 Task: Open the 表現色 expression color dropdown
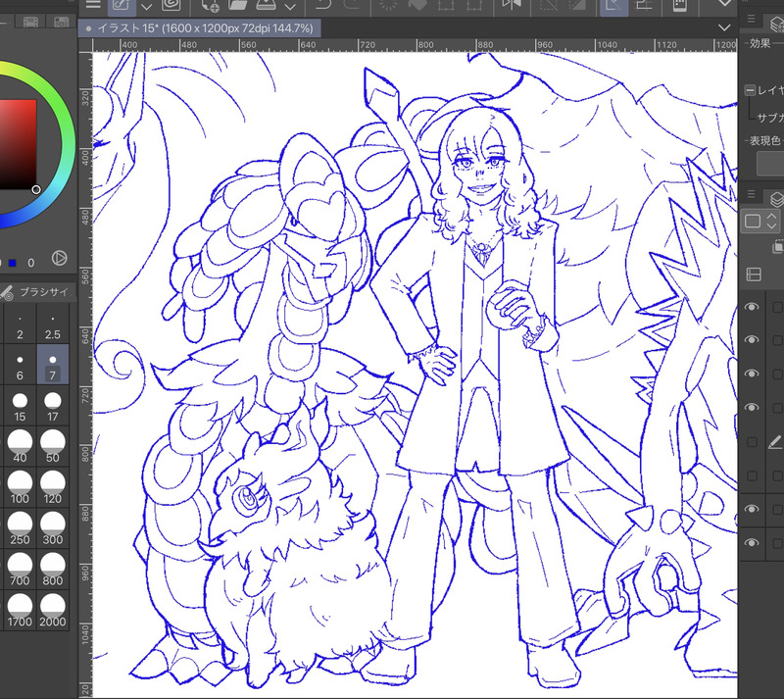770,164
